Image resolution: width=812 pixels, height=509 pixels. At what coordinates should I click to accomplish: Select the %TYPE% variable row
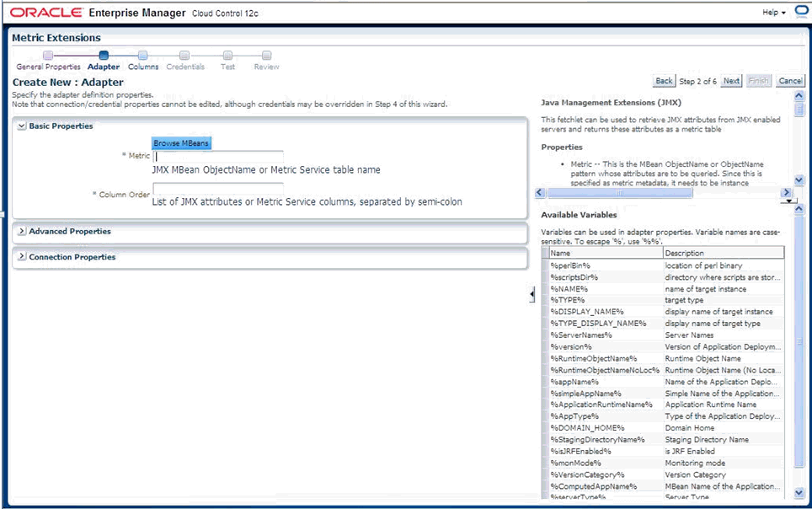pos(663,300)
